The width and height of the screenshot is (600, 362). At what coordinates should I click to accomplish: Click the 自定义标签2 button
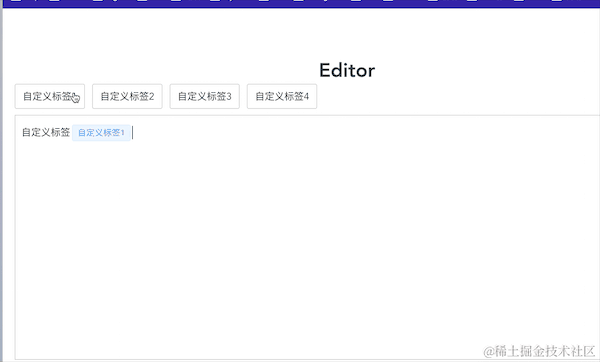point(127,96)
